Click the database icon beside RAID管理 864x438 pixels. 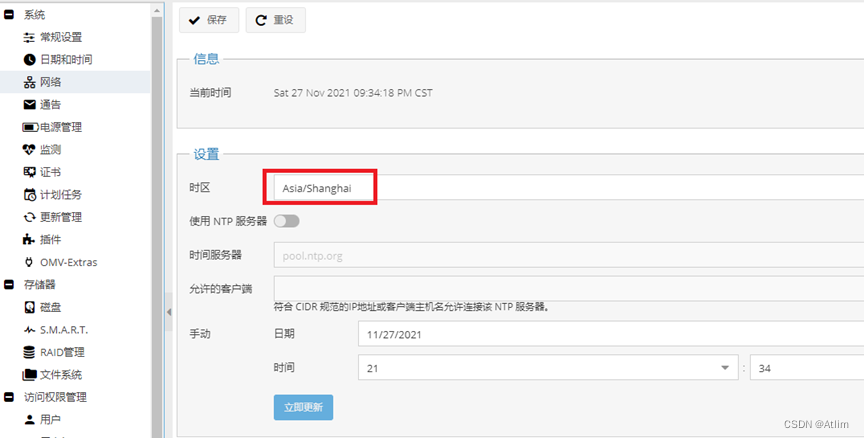pyautogui.click(x=29, y=352)
